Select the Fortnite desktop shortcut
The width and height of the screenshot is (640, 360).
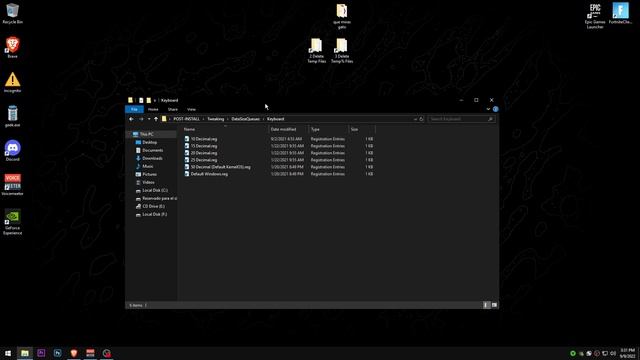pos(620,13)
